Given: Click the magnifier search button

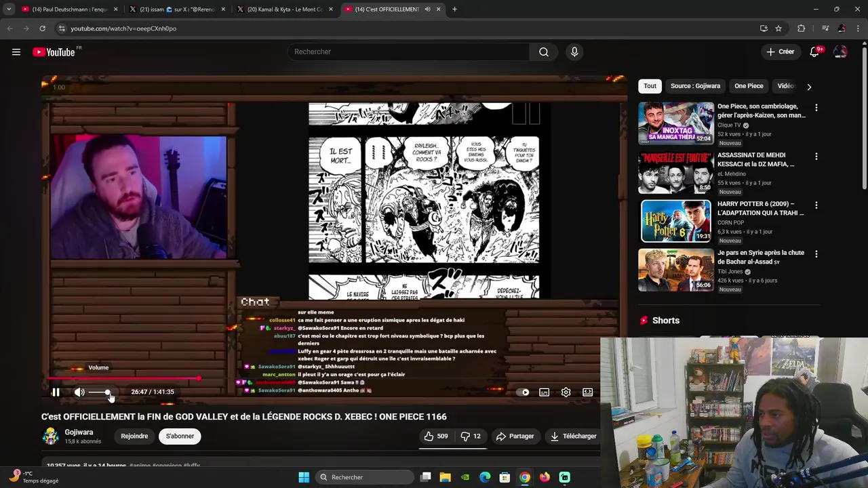Looking at the screenshot, I should click(x=544, y=52).
